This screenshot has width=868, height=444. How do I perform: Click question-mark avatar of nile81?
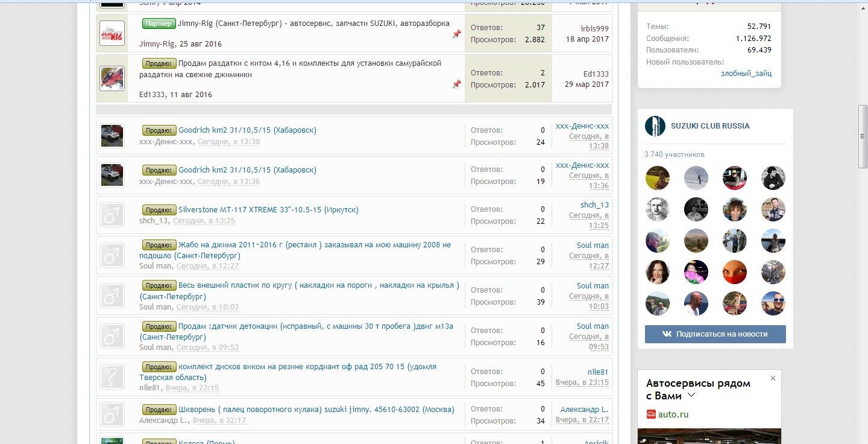coord(112,377)
